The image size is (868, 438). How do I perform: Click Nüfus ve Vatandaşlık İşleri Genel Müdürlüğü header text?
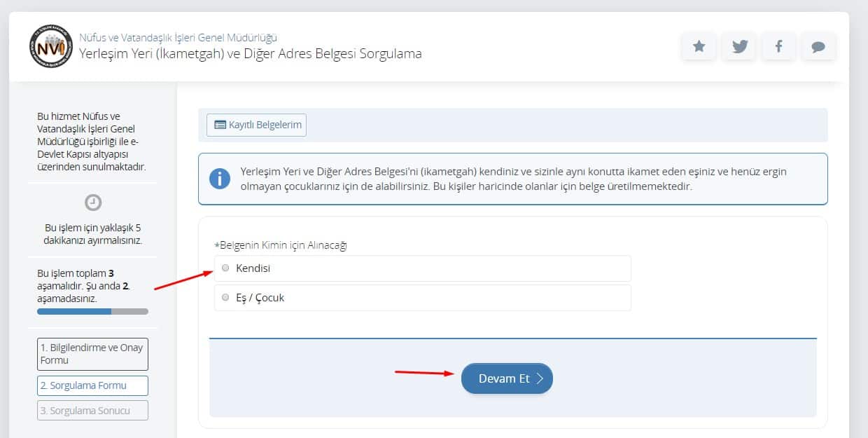click(x=178, y=38)
